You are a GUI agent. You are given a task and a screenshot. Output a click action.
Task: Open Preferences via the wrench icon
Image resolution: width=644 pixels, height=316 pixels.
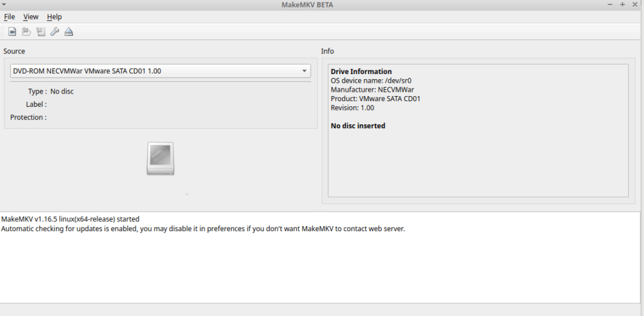(55, 31)
